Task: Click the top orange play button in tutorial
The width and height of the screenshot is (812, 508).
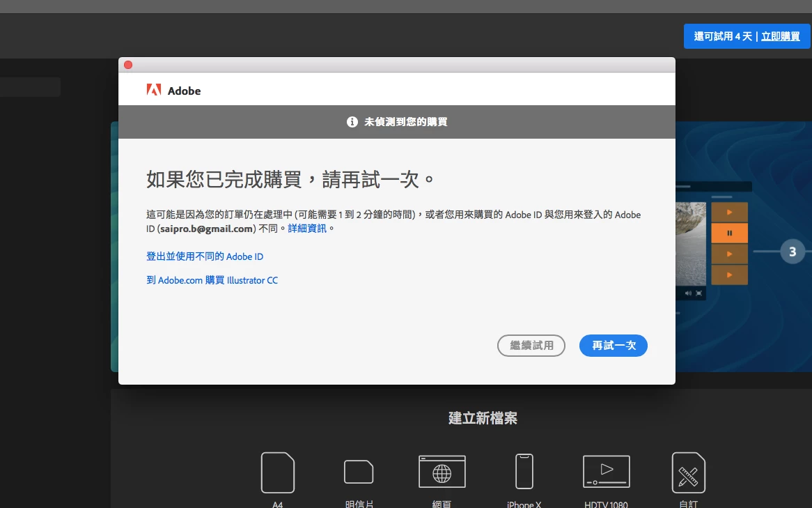Action: click(x=729, y=212)
